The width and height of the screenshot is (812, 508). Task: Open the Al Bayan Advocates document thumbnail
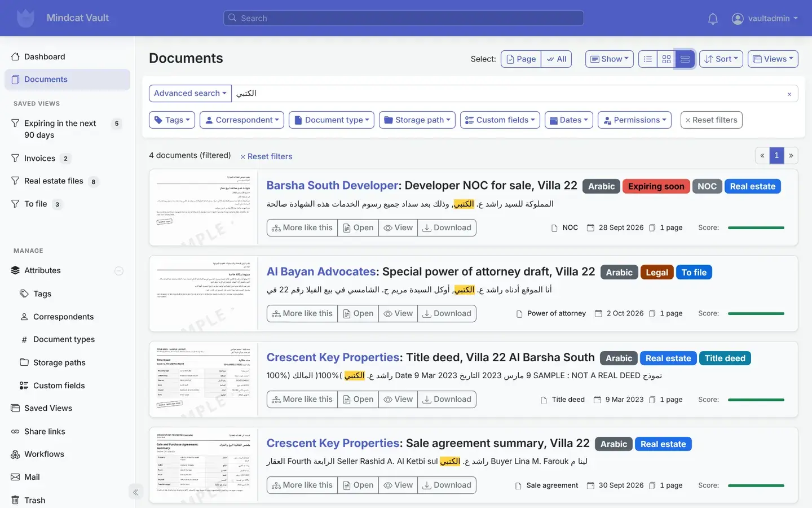[203, 294]
